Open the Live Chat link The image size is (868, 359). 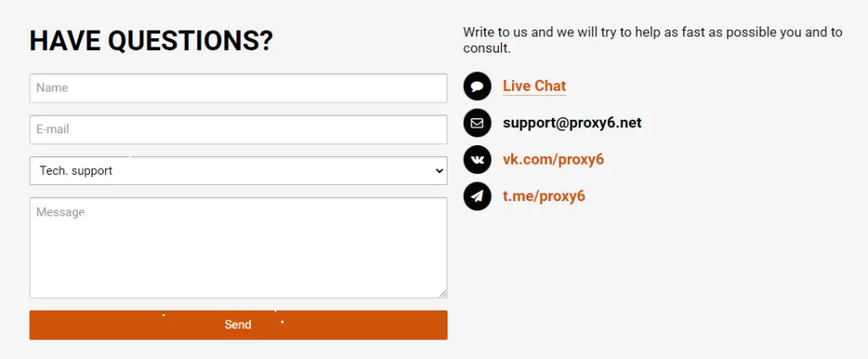tap(534, 86)
